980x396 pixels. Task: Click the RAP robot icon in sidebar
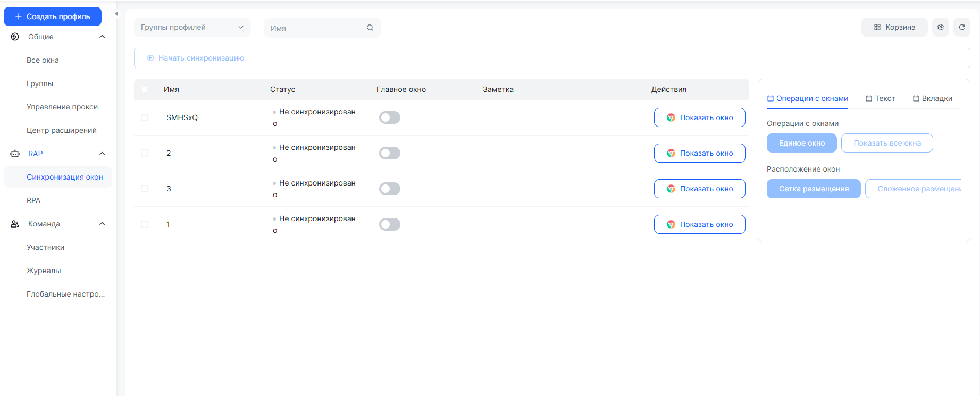[15, 154]
